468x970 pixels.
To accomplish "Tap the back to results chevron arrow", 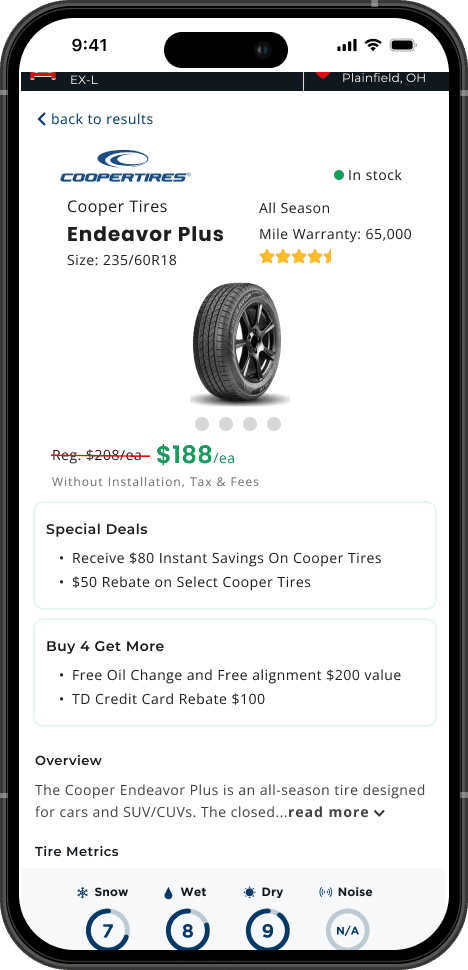I will coord(41,119).
